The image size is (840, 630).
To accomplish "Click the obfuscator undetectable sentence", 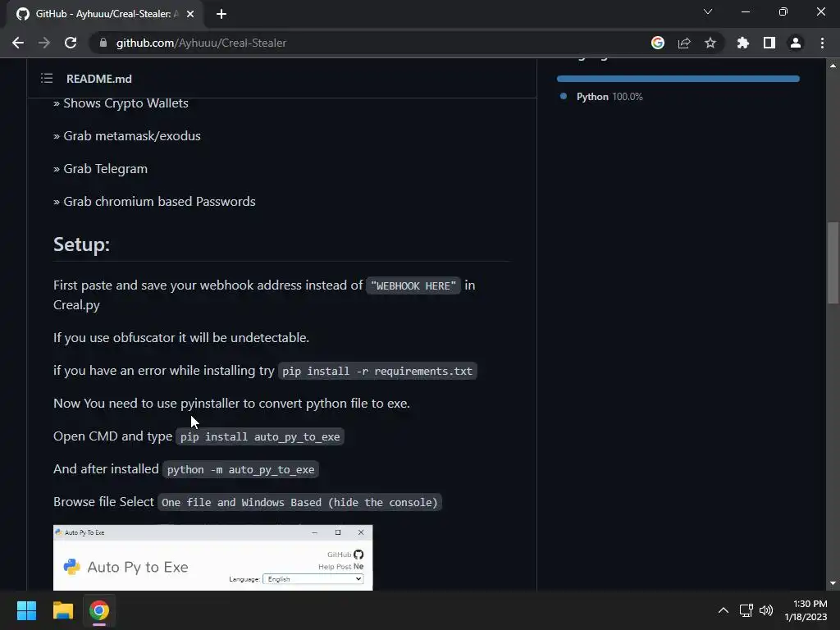I will 181,338.
